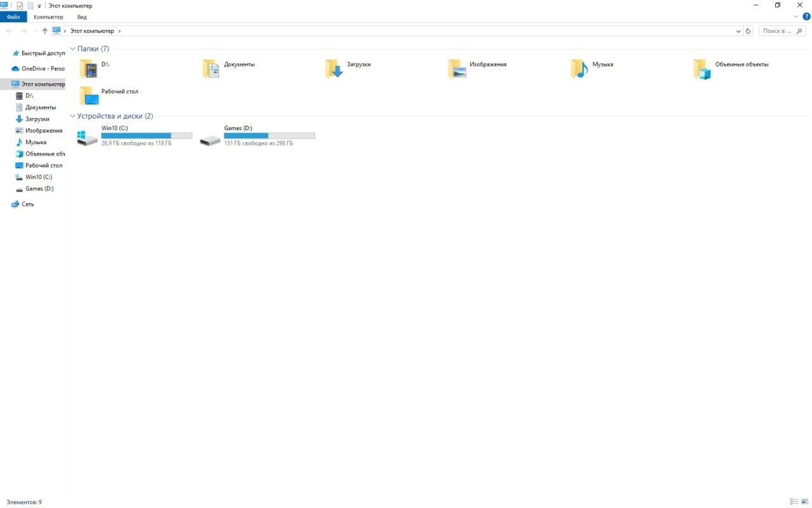Viewport: 812px width, 508px height.
Task: Click the empty area of the address bar
Action: 428,31
